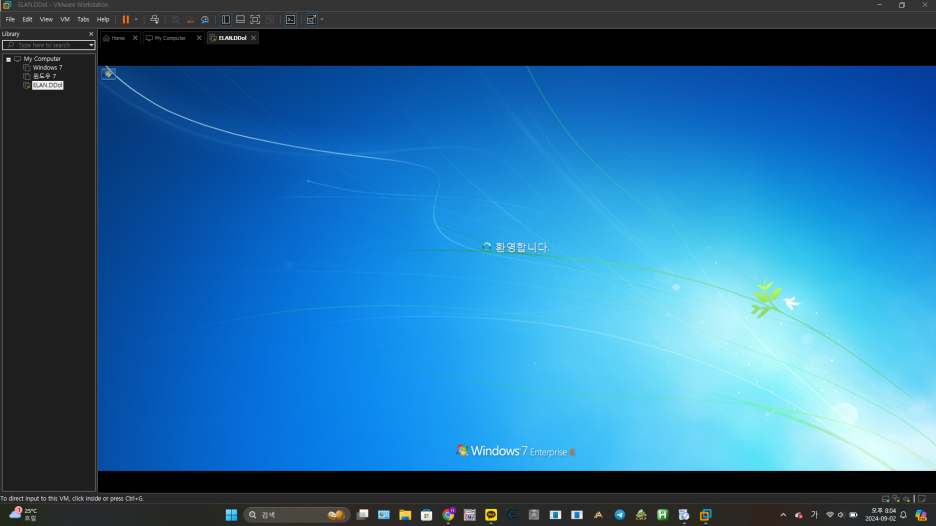The height and width of the screenshot is (526, 936).
Task: Open the notification bell
Action: click(904, 515)
